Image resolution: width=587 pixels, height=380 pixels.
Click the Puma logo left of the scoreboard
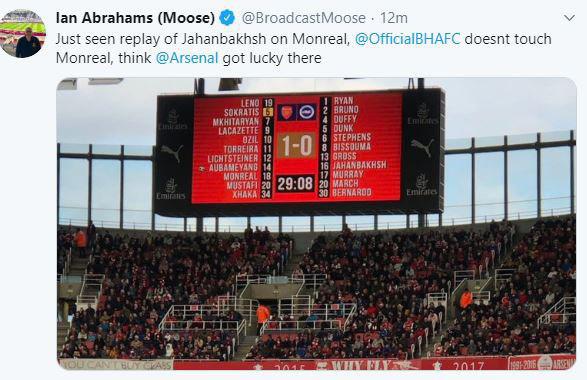click(x=172, y=153)
